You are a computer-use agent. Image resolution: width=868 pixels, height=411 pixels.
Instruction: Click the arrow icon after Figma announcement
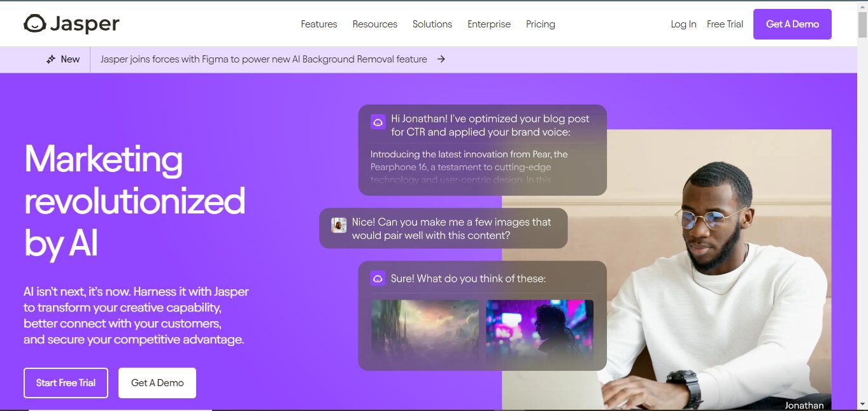[441, 59]
